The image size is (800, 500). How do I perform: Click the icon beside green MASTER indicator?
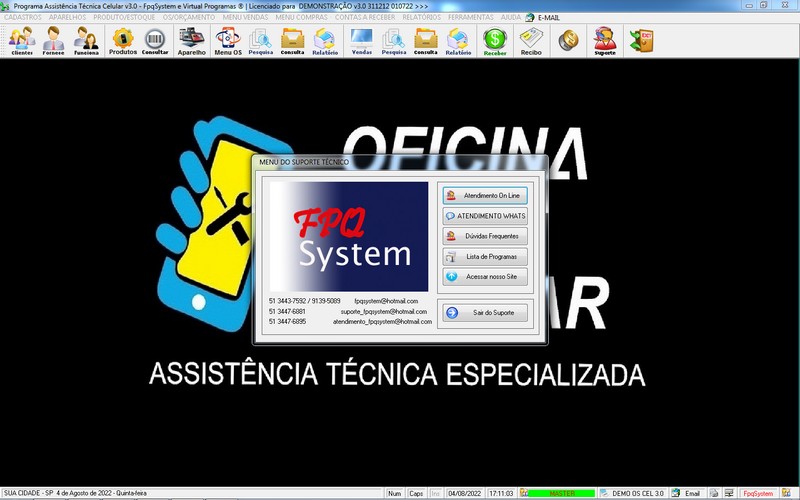(523, 493)
